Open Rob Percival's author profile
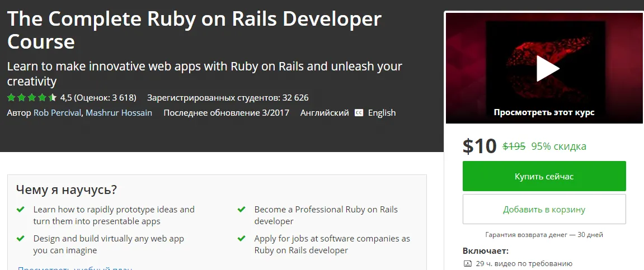 coord(58,113)
